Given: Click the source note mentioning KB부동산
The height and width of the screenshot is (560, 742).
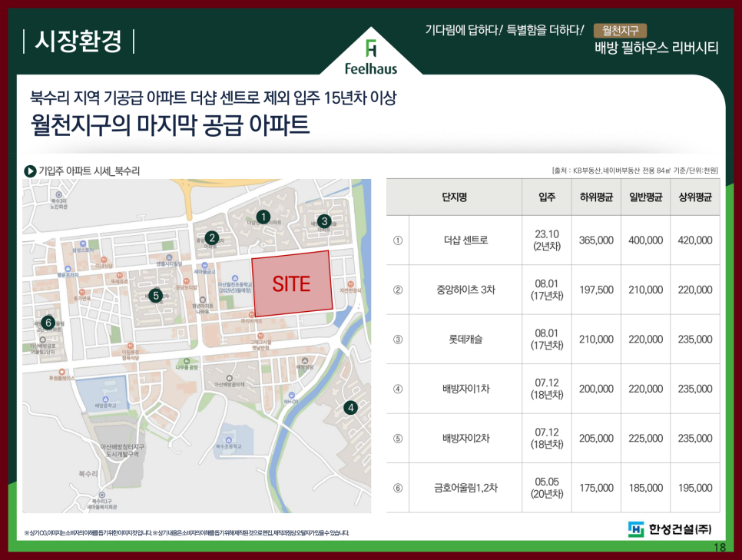Looking at the screenshot, I should tap(635, 171).
